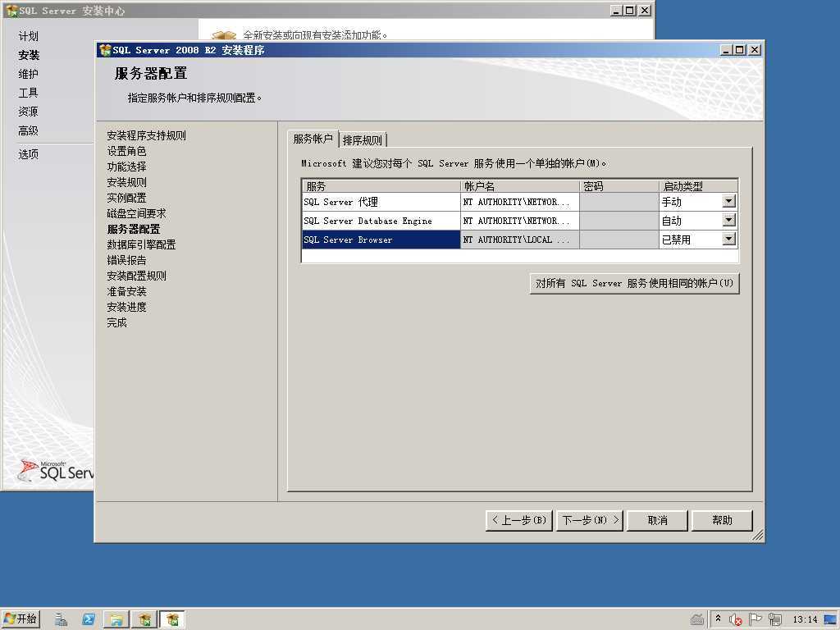Click the 取消 cancel button

[x=657, y=520]
